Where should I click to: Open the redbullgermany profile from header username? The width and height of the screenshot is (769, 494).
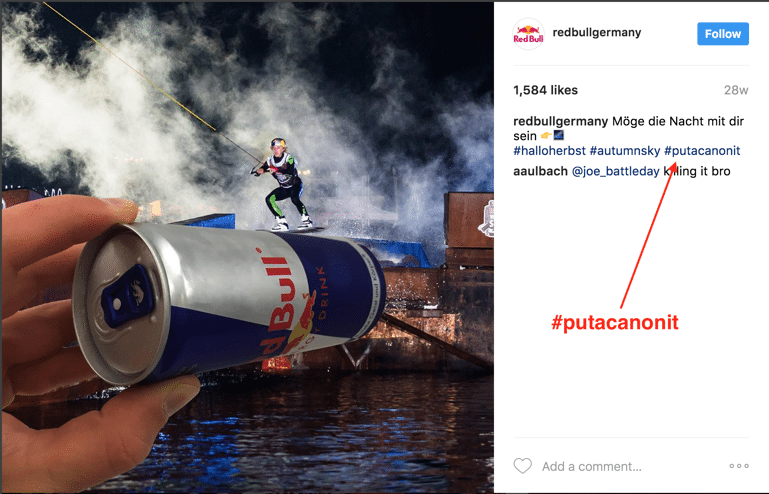(596, 32)
